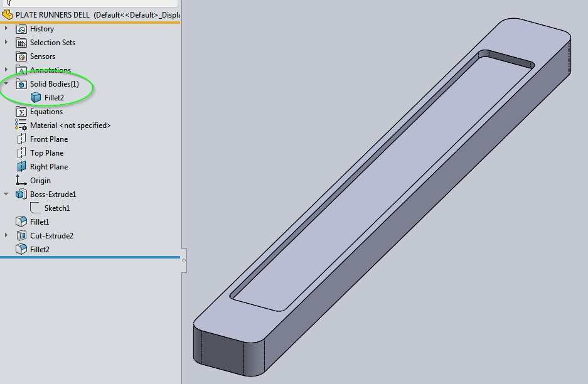588x384 pixels.
Task: Select the Sensors label
Action: click(x=43, y=56)
